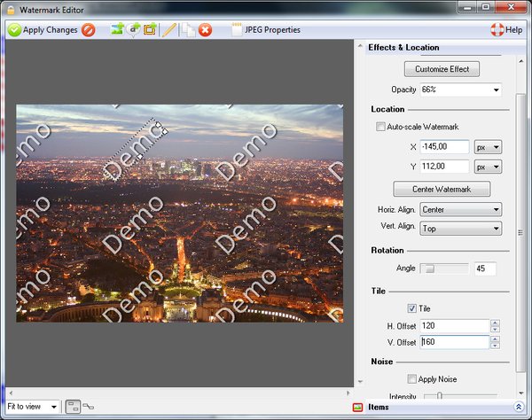Click the red delete watermark icon
This screenshot has width=532, height=420.
pyautogui.click(x=206, y=30)
